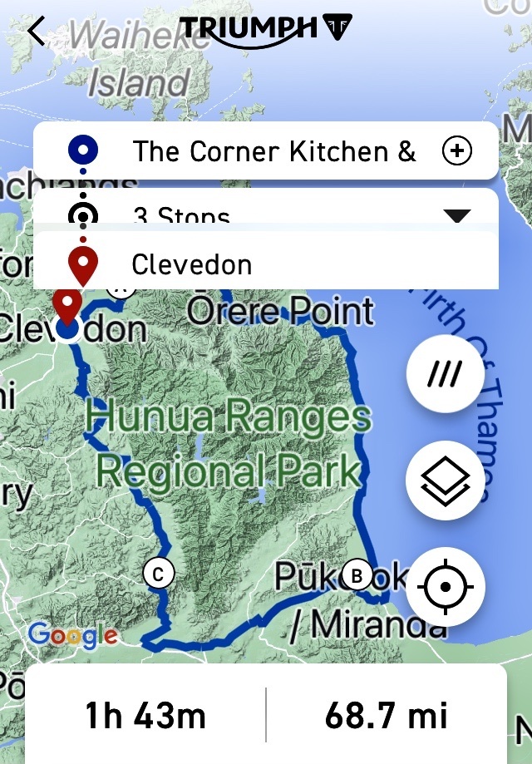Tap the Hunua Ranges Regional Park label
Screen dimensions: 532x764
[x=229, y=443]
